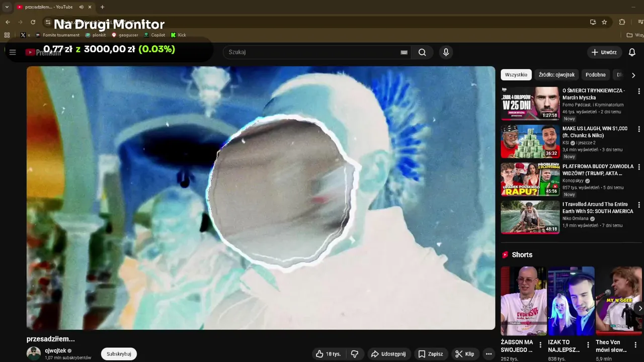Viewport: 644px width, 362px height.
Task: Open the ojwojtek channel name link
Action: tap(55, 350)
